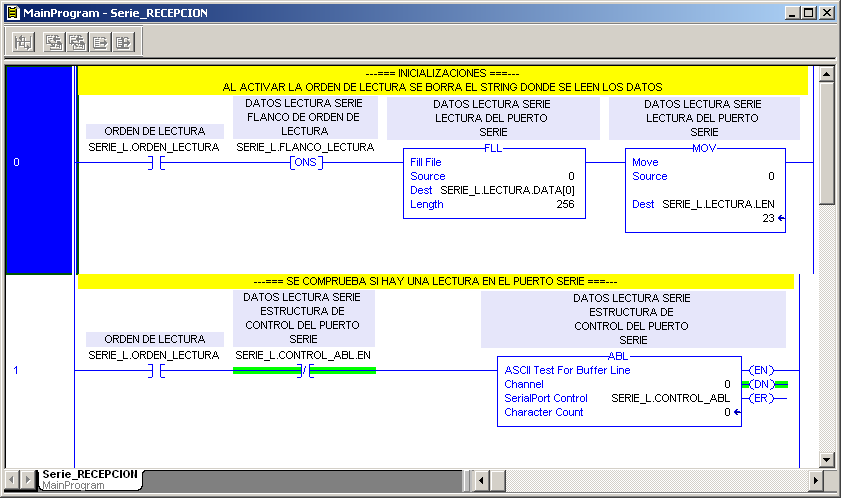Viewport: 841px width, 498px height.
Task: Select the CONTROL_ABL.EN normally-closed contact
Action: click(x=305, y=371)
